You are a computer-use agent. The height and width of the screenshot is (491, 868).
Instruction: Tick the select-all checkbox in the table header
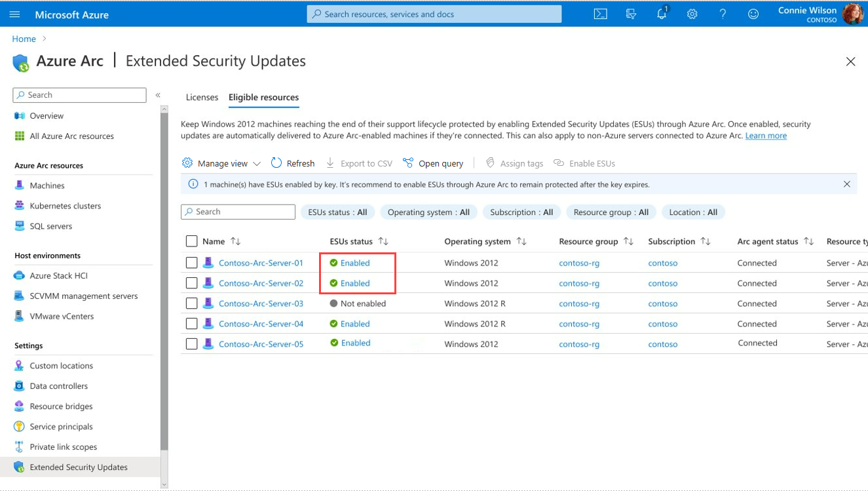pos(191,241)
